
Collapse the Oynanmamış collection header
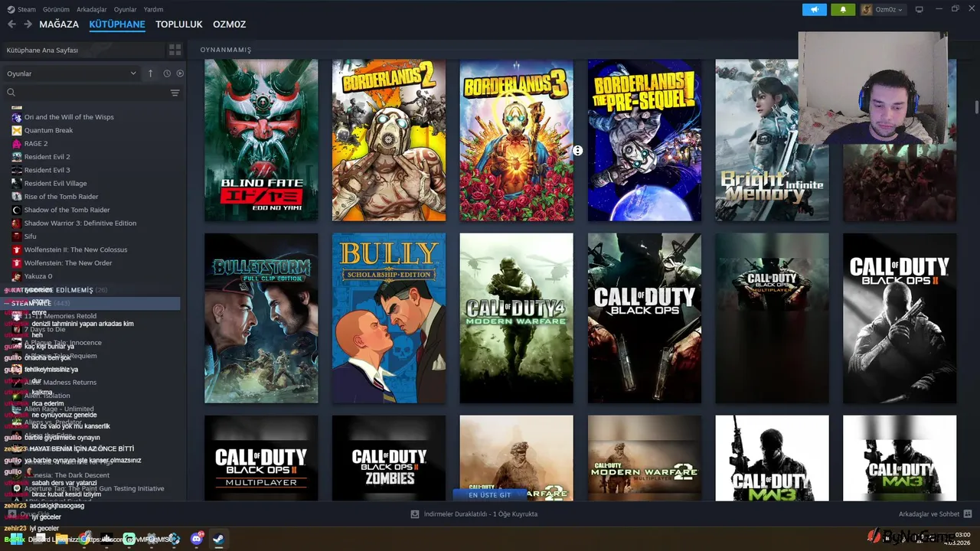pyautogui.click(x=226, y=50)
